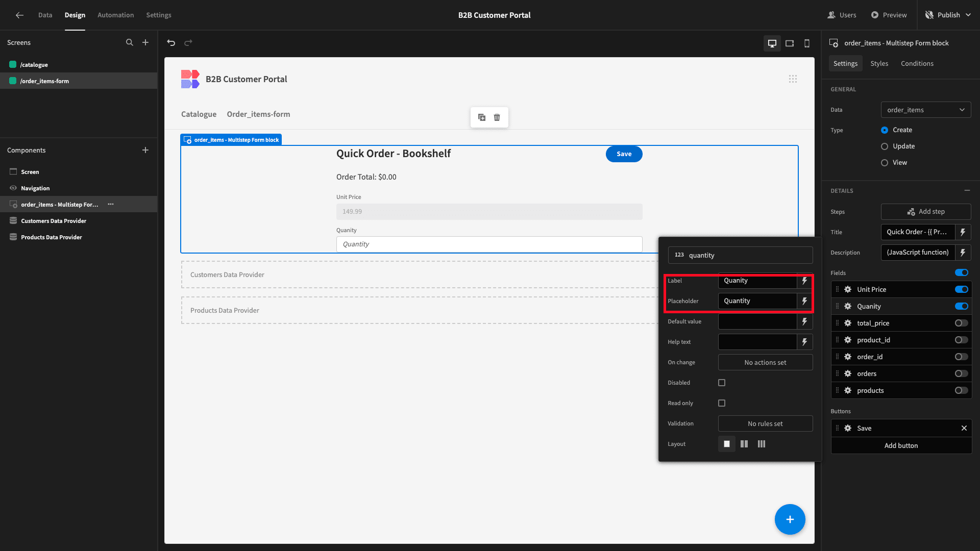Image resolution: width=980 pixels, height=551 pixels.
Task: Add a new screen with plus icon
Action: click(145, 43)
